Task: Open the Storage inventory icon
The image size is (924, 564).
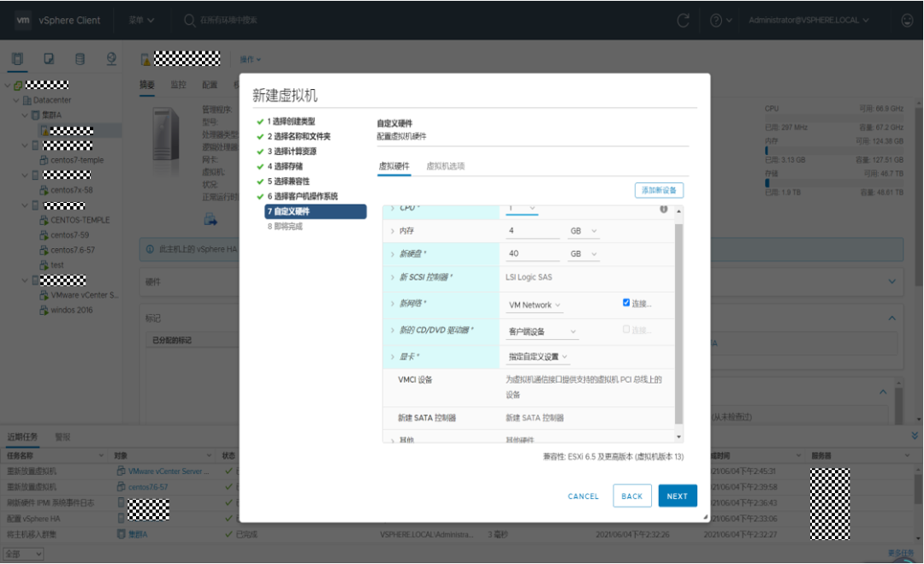Action: point(80,58)
